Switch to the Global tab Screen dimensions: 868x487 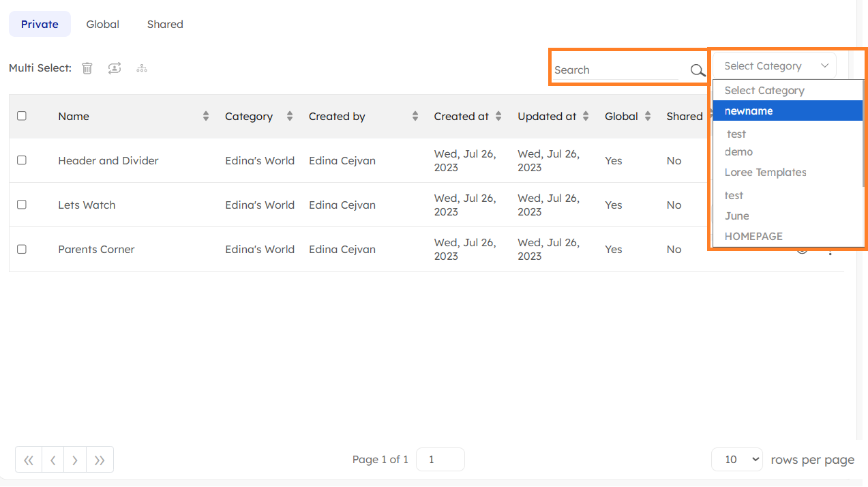[x=103, y=25]
